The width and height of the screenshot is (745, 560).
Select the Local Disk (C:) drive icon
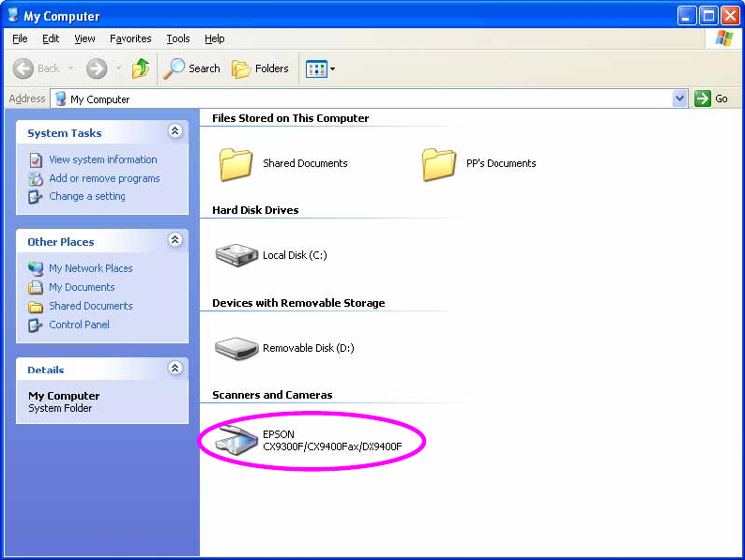point(236,255)
